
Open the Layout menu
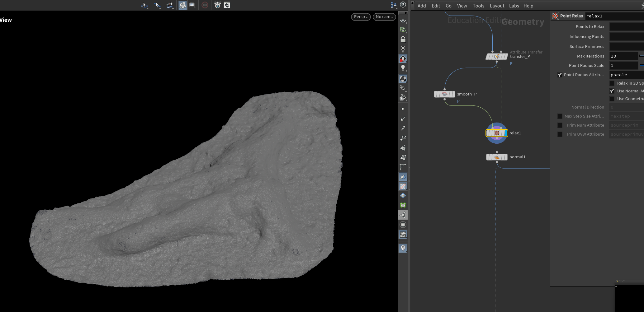[x=497, y=6]
